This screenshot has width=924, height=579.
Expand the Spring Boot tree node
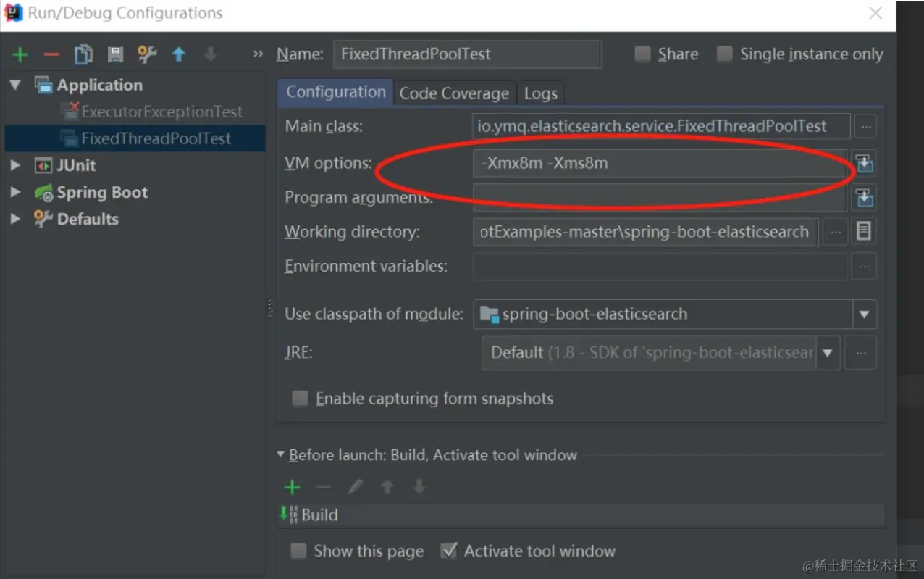pos(15,193)
